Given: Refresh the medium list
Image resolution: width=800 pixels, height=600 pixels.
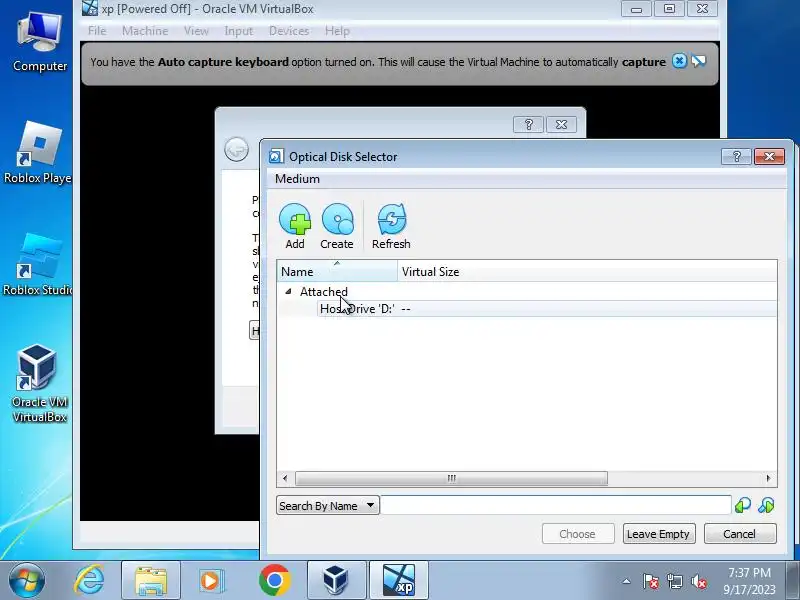Looking at the screenshot, I should [391, 226].
